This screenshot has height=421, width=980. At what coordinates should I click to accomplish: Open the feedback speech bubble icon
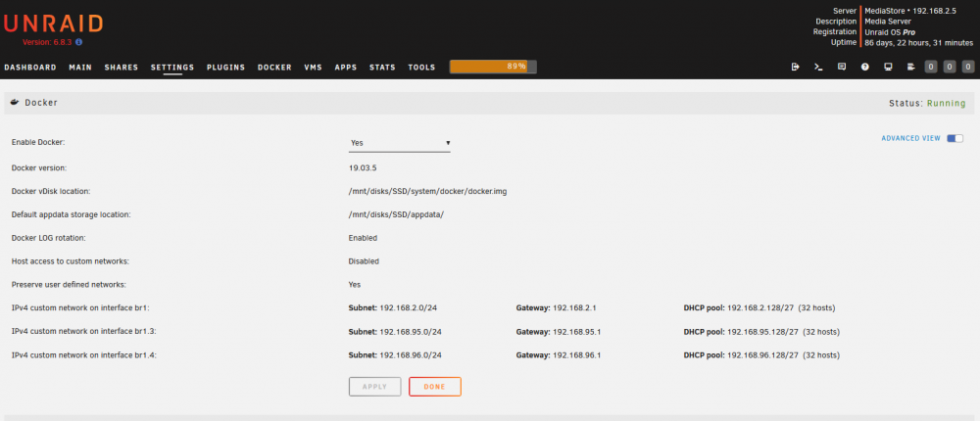coord(842,67)
